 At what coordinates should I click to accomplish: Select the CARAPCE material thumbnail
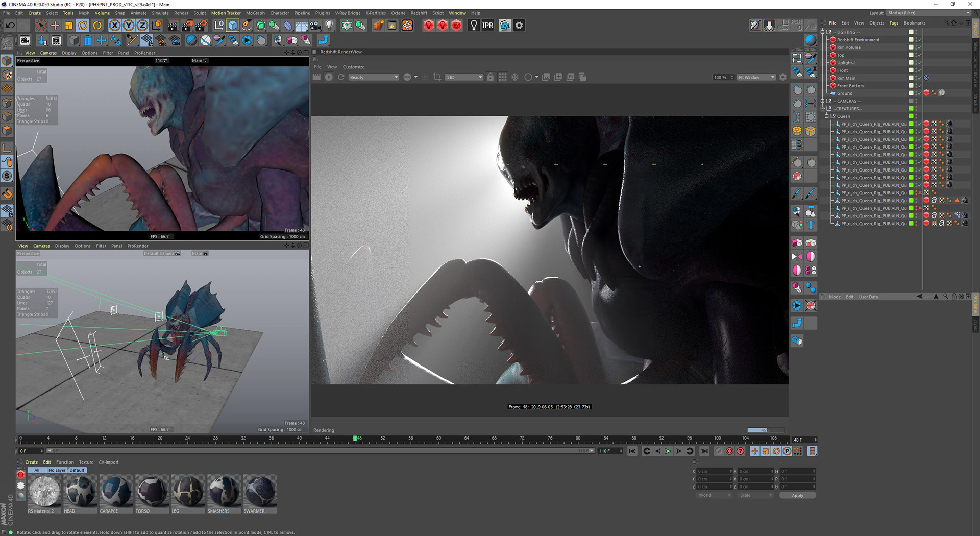click(116, 491)
